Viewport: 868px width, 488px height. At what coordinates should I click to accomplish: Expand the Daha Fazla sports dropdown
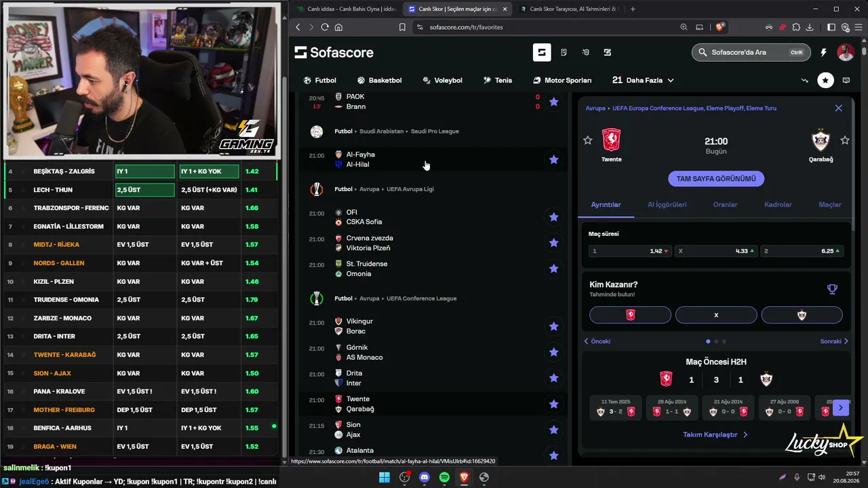click(643, 80)
